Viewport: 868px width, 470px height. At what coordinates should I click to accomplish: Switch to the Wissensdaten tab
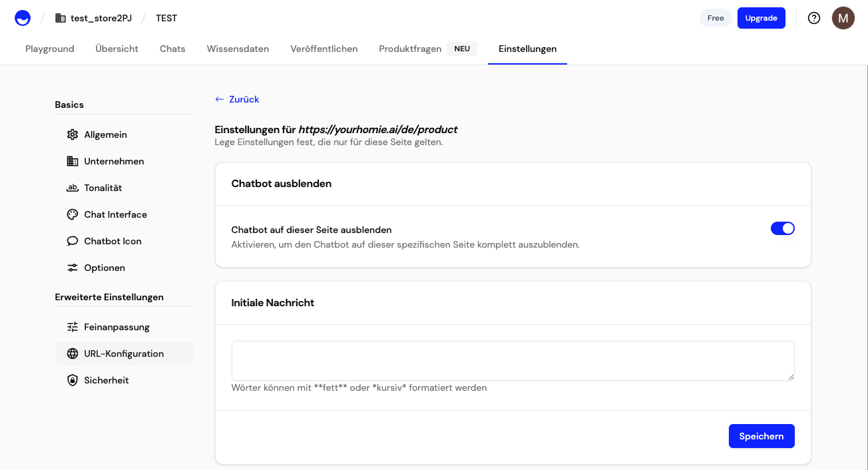(x=238, y=48)
